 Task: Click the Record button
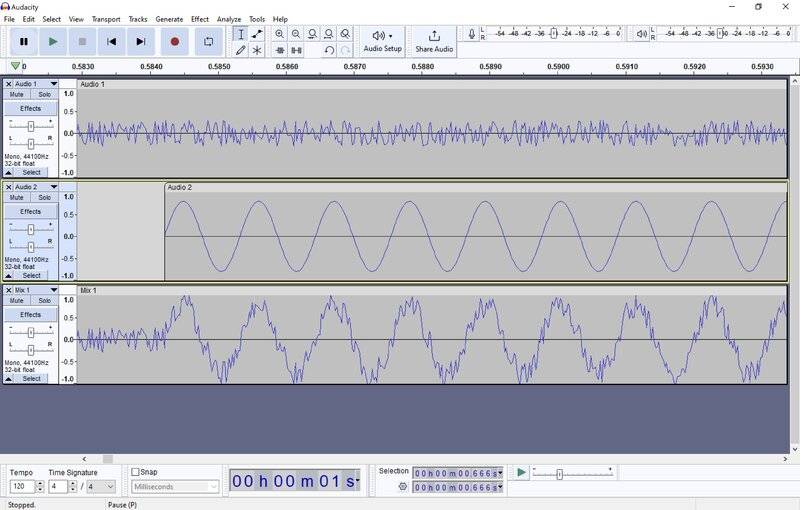click(174, 41)
